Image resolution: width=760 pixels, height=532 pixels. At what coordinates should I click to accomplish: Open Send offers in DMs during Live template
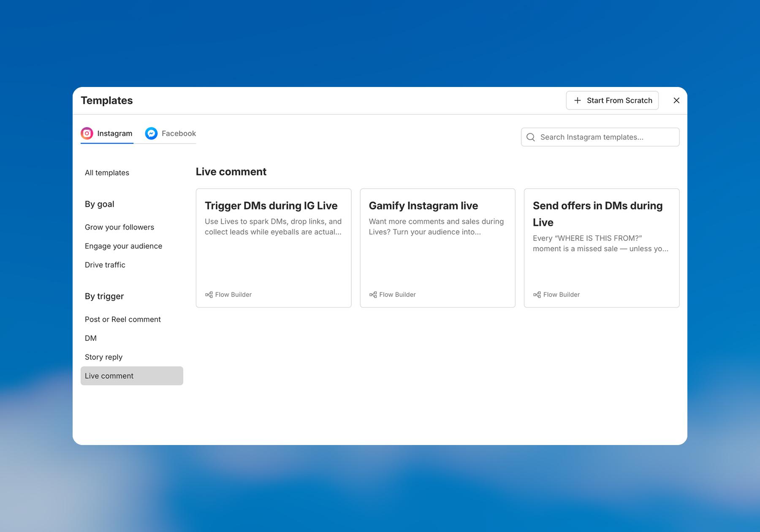tap(602, 248)
